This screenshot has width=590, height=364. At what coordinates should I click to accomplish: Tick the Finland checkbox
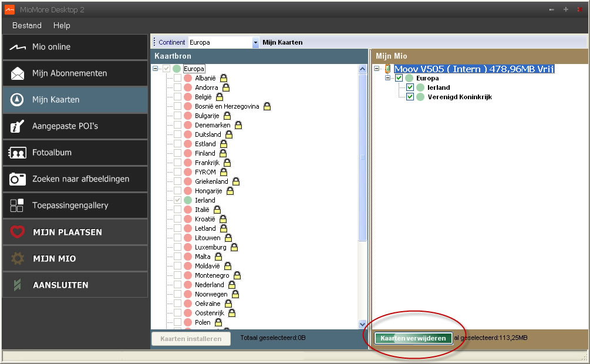coord(178,153)
